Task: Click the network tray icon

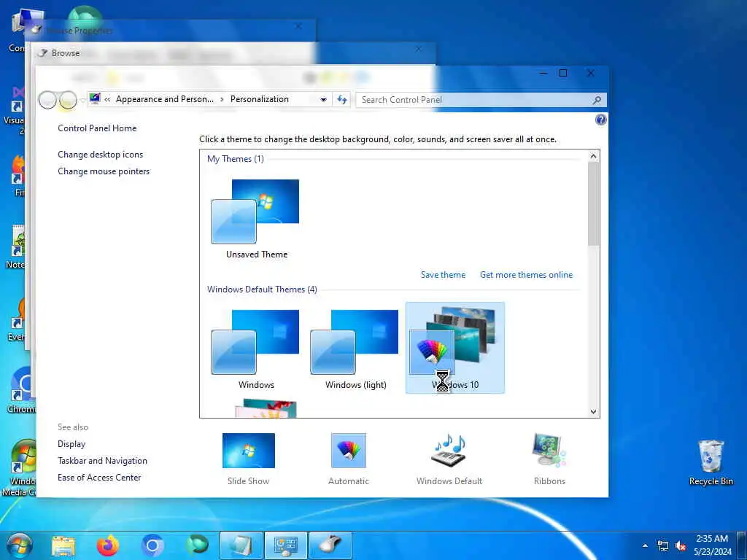Action: (x=662, y=545)
